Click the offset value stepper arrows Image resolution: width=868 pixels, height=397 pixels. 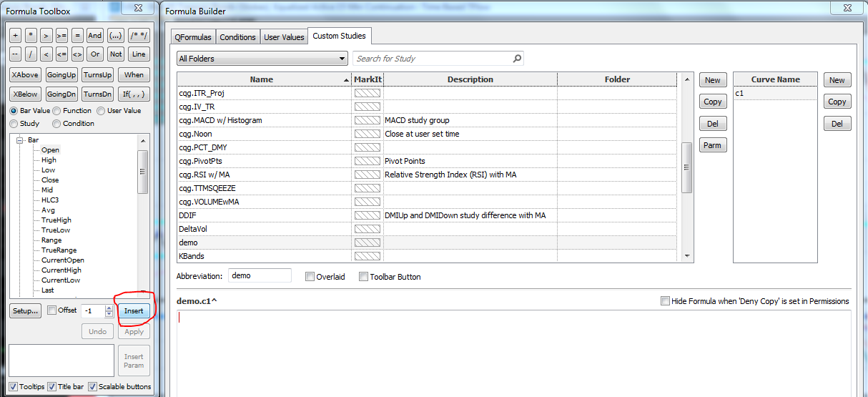click(109, 311)
